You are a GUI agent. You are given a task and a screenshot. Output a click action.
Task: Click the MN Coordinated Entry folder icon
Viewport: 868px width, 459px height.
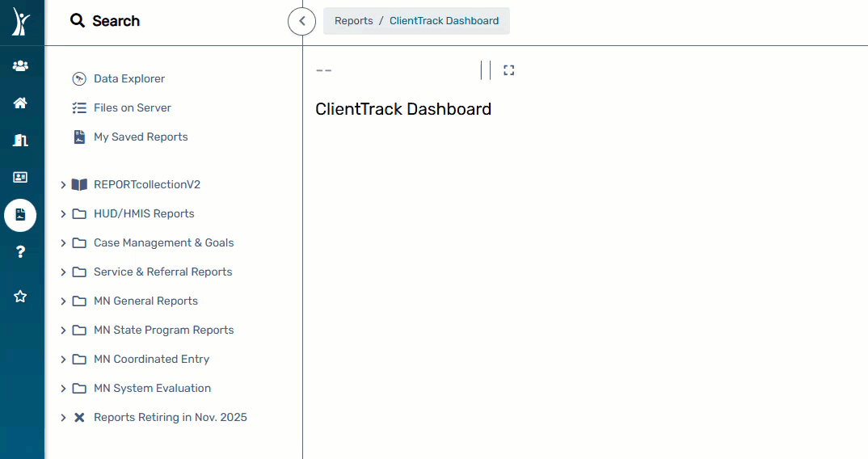79,359
